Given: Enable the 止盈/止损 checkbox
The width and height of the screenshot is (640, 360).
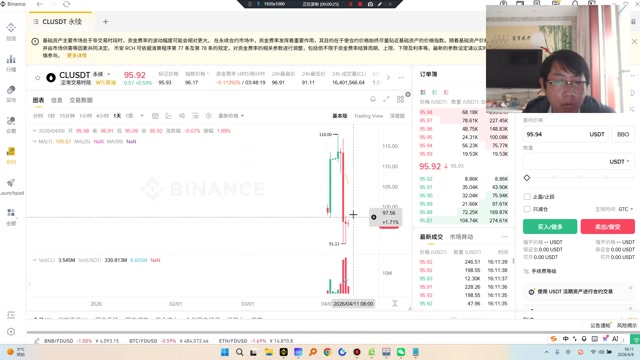Looking at the screenshot, I should [x=527, y=197].
